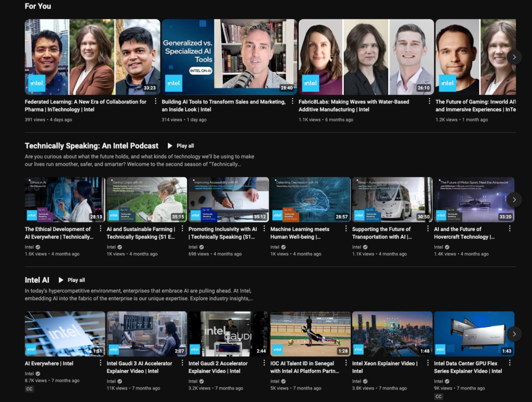Screen dimensions: 532x402
Task: Show next videos in Intel AI row
Action: [x=514, y=334]
